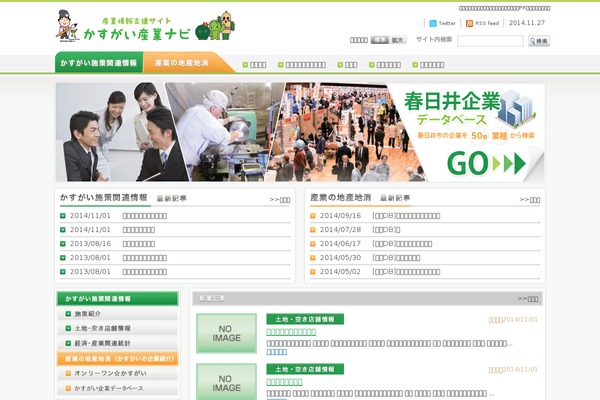Open sidebar item 土地・空き店舗情報
Viewport: 600px width, 400px height.
pos(117,328)
